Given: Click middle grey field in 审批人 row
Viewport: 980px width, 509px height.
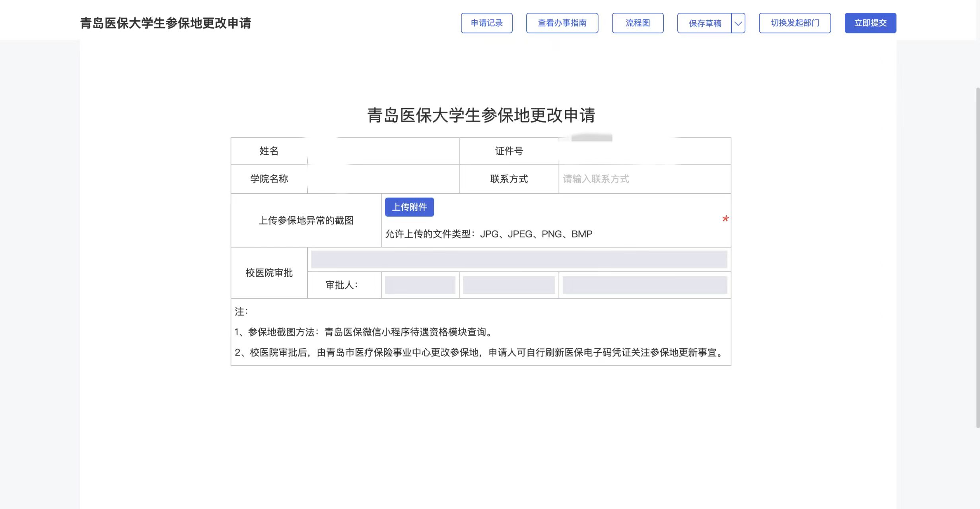Looking at the screenshot, I should click(509, 285).
